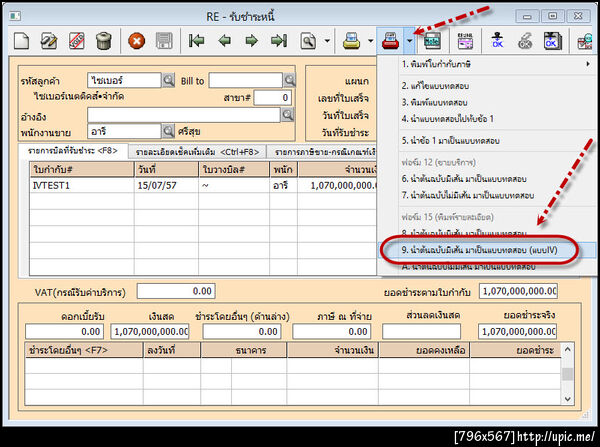This screenshot has height=447, width=600.
Task: Click the red printer icon
Action: point(391,41)
